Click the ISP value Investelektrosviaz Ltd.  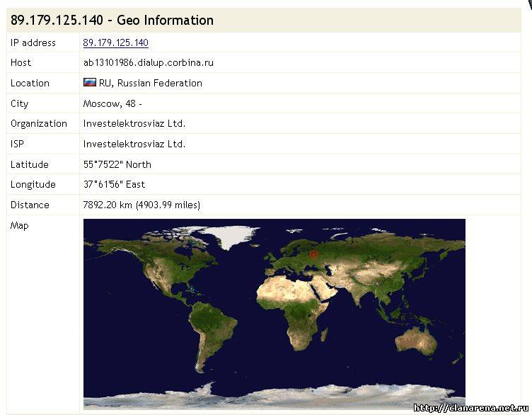134,144
